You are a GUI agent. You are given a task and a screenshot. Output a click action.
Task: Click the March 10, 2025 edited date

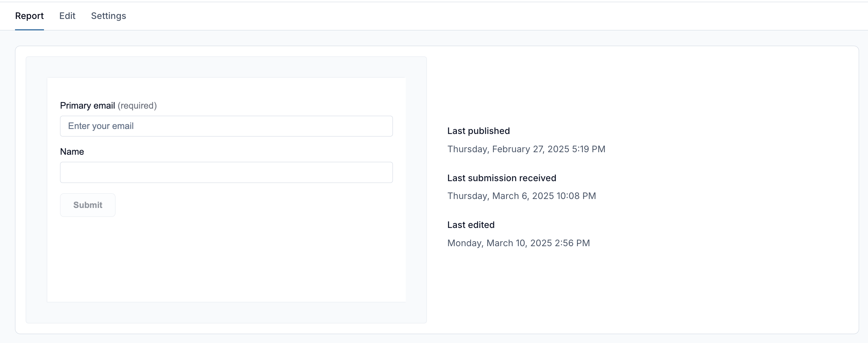coord(518,243)
